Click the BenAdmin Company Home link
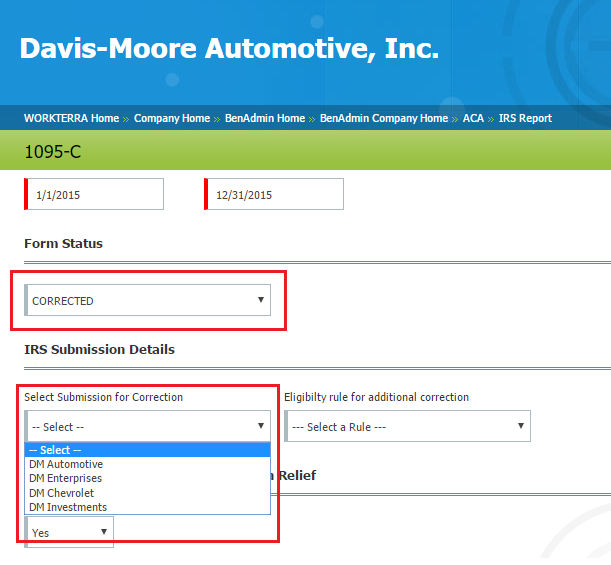 click(x=384, y=118)
